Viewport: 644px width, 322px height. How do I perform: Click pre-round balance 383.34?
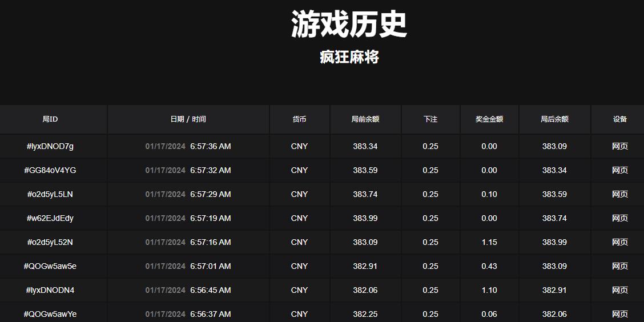[365, 146]
